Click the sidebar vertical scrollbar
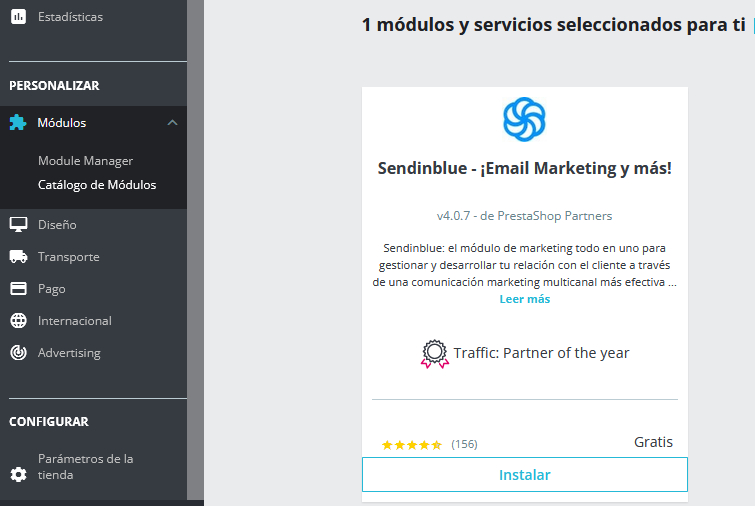 (x=195, y=250)
